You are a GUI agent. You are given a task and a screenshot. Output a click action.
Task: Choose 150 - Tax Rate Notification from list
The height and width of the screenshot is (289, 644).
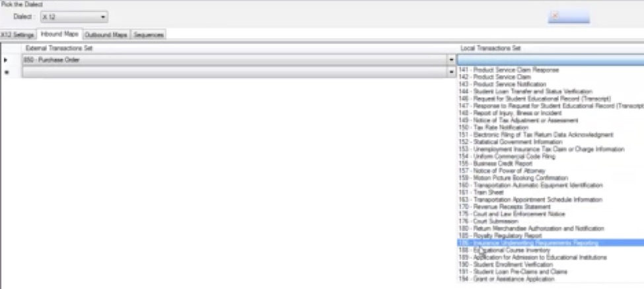coord(493,128)
